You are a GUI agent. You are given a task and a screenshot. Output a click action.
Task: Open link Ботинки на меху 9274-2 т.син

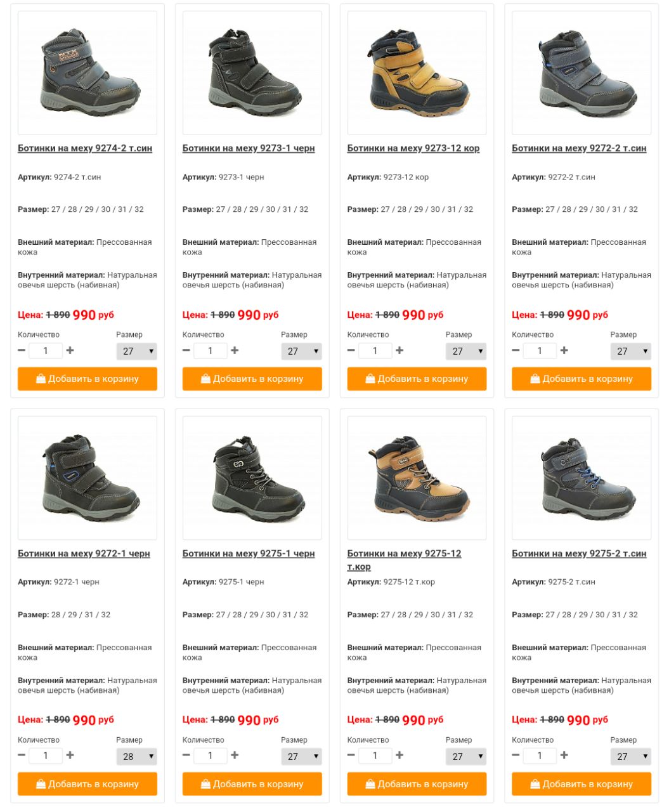85,148
